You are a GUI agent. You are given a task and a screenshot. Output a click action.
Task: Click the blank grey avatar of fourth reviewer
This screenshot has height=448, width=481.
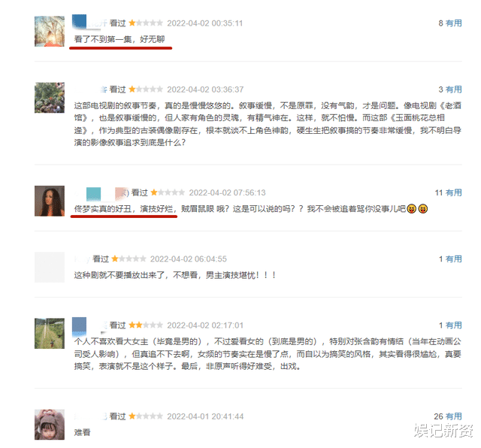(x=50, y=267)
